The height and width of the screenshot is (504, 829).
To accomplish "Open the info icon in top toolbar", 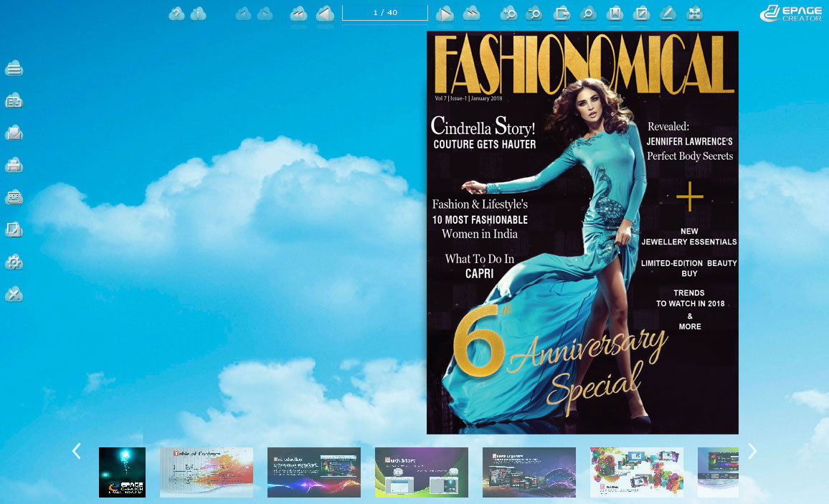I will coord(199,14).
